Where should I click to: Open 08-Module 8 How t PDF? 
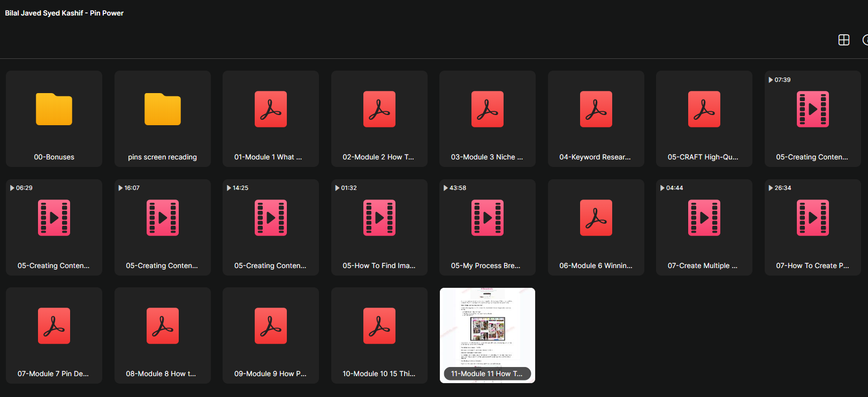click(x=163, y=335)
